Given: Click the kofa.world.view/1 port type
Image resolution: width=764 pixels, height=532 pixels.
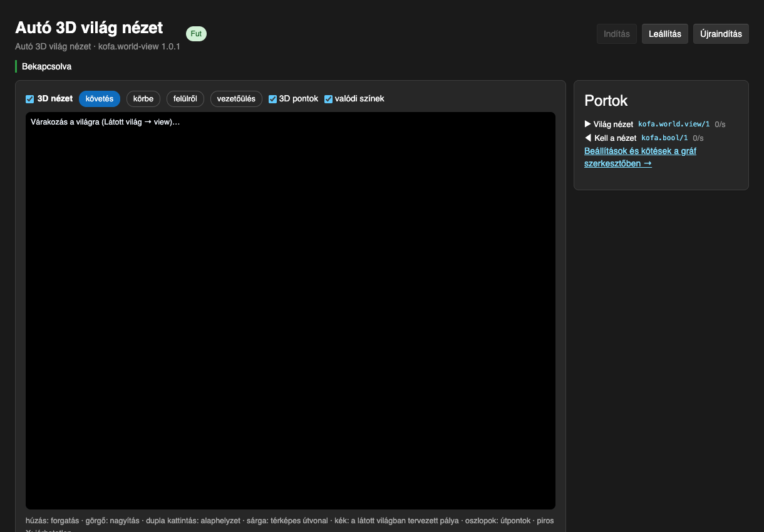Looking at the screenshot, I should tap(674, 125).
